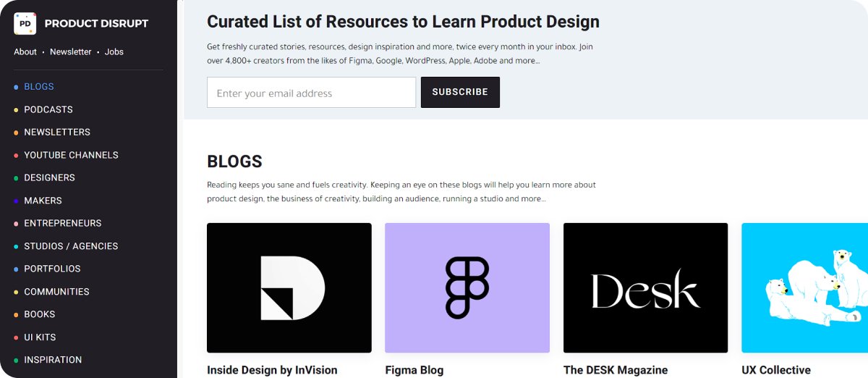Click the PD logo icon
Screen dimensions: 868x378
(25, 23)
